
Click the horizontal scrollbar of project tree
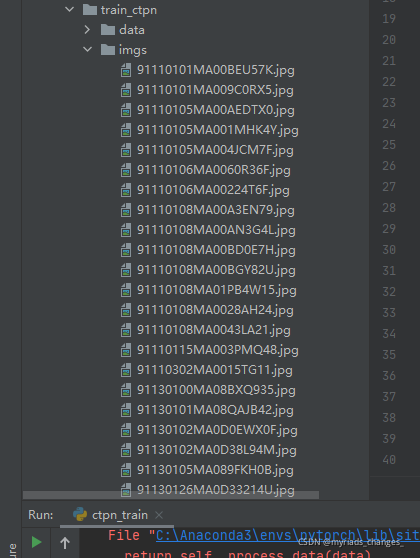pos(171,495)
